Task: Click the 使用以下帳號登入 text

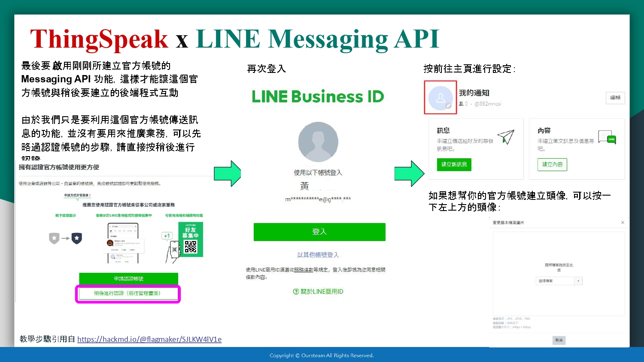Action: pyautogui.click(x=318, y=173)
